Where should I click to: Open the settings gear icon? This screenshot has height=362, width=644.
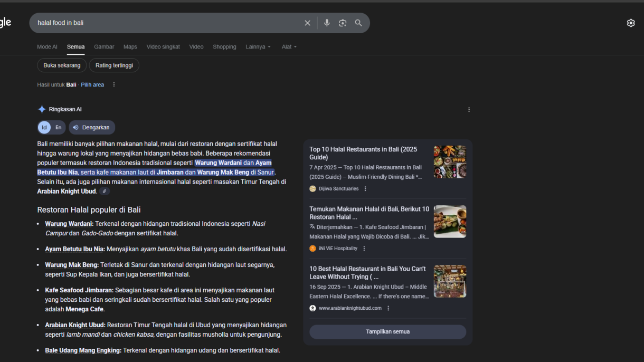tap(630, 23)
